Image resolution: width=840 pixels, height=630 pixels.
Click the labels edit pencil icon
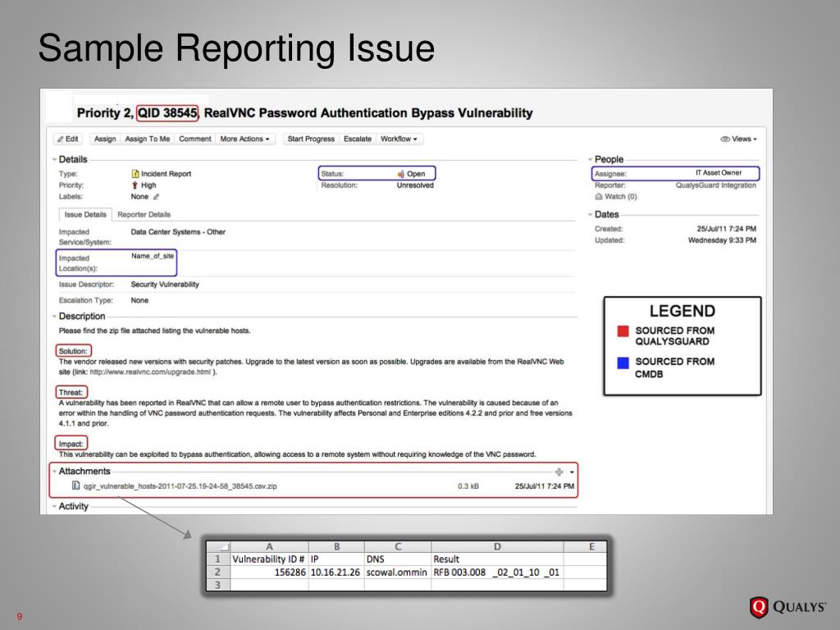(157, 197)
